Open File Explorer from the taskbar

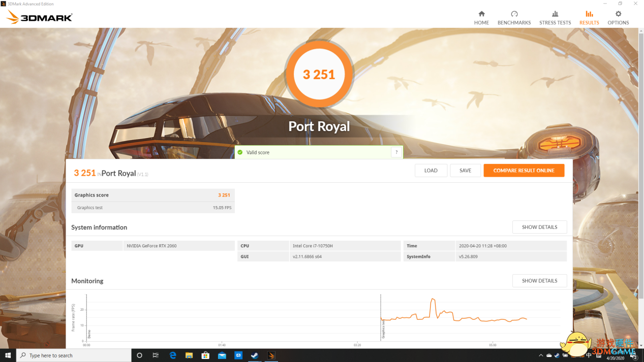point(189,355)
